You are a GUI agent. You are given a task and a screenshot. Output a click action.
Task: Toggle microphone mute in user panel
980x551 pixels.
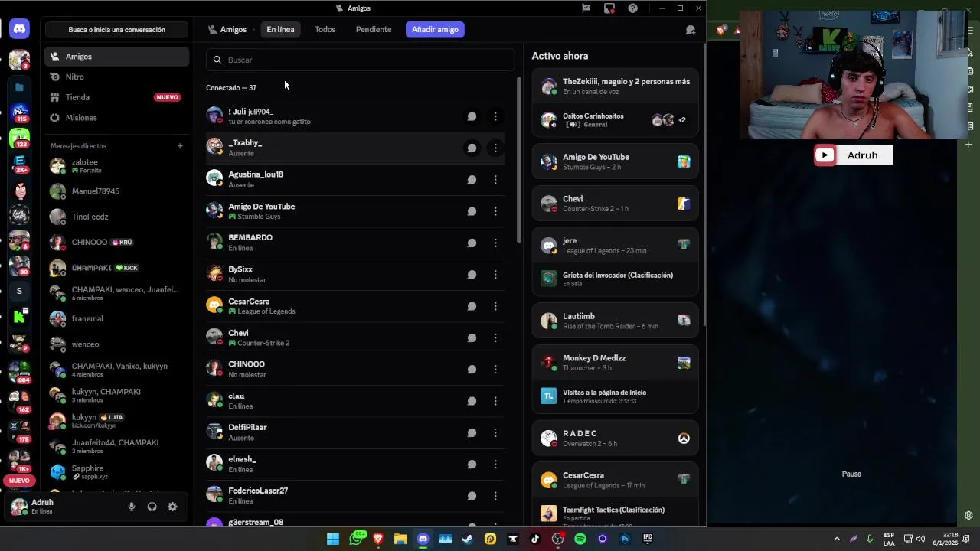click(x=132, y=507)
